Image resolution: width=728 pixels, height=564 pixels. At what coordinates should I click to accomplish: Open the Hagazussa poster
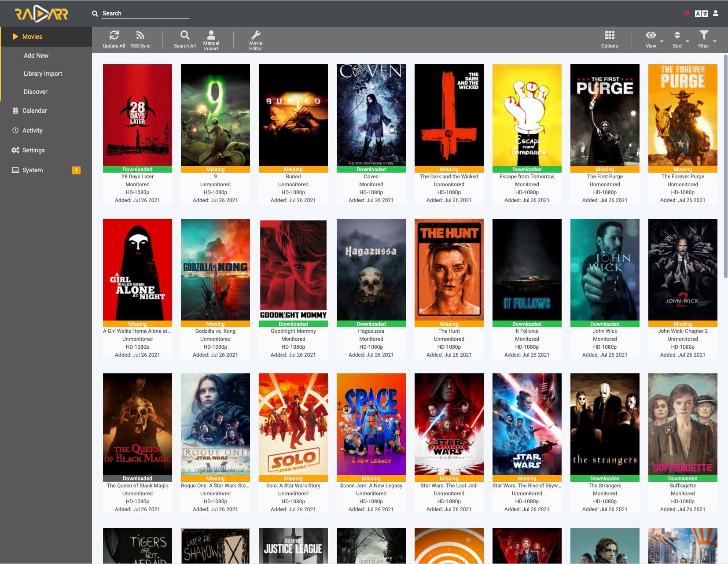[371, 269]
